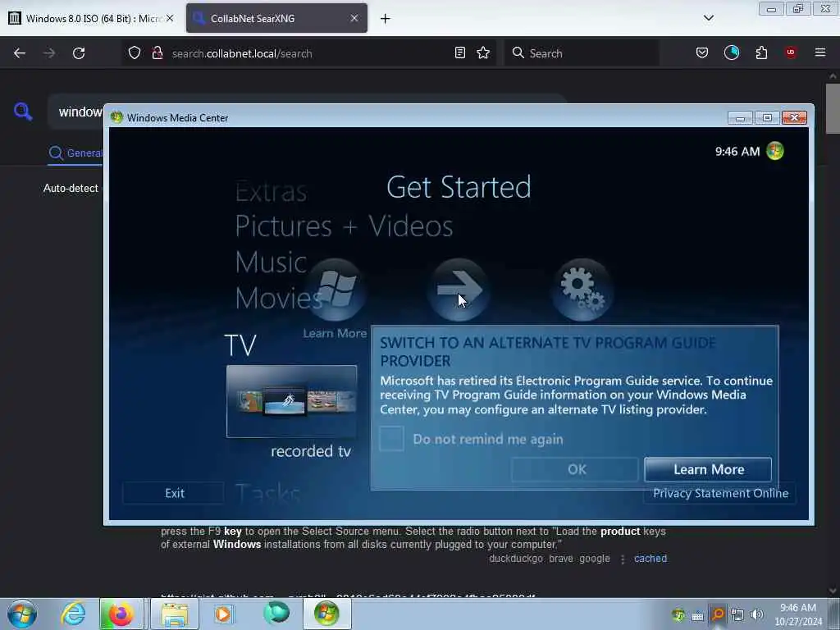Viewport: 840px width, 630px height.
Task: Click the Firefox back arrow
Action: tap(20, 53)
